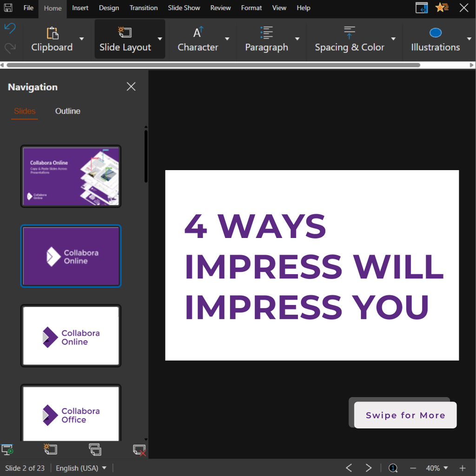Image resolution: width=476 pixels, height=476 pixels.
Task: Delete the slide using the red X icon
Action: [x=139, y=450]
